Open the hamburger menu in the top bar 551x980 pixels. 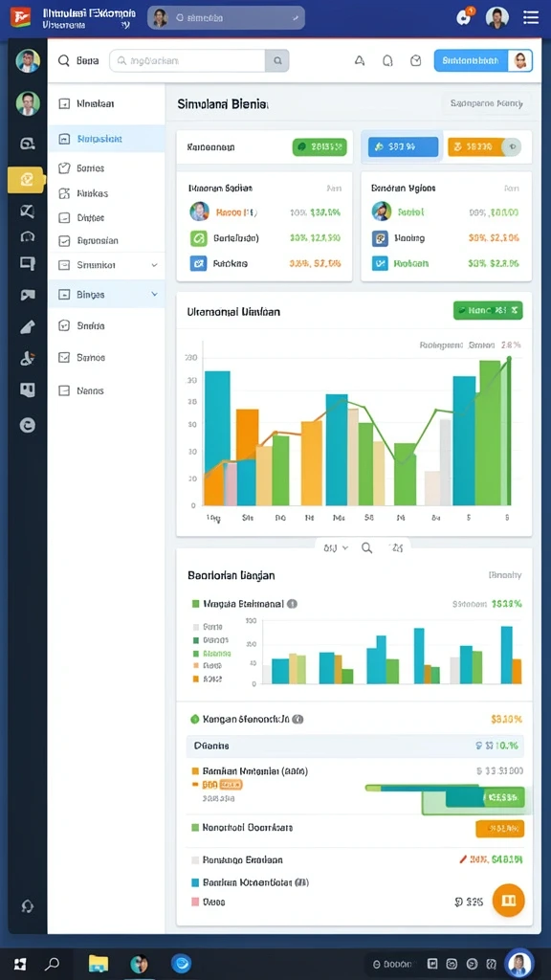[x=530, y=17]
